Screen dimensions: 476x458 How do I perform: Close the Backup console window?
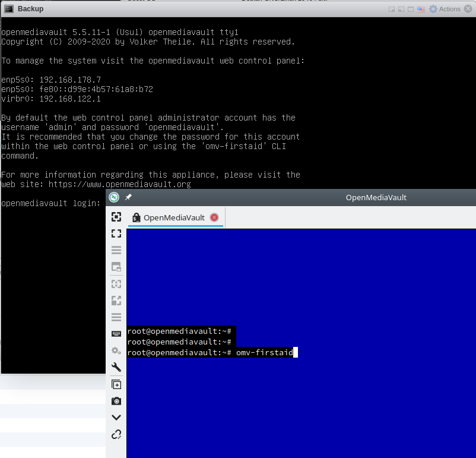tap(468, 9)
